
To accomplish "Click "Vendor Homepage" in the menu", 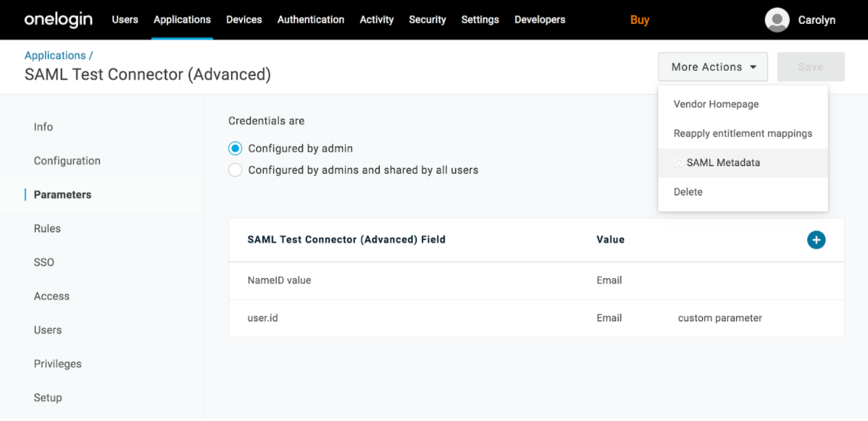I will [x=716, y=104].
